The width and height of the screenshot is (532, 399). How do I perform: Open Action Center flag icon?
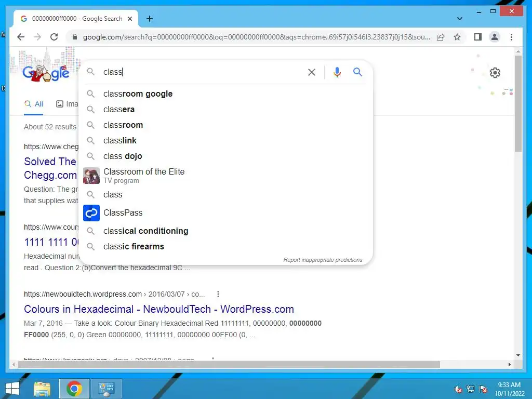click(483, 389)
